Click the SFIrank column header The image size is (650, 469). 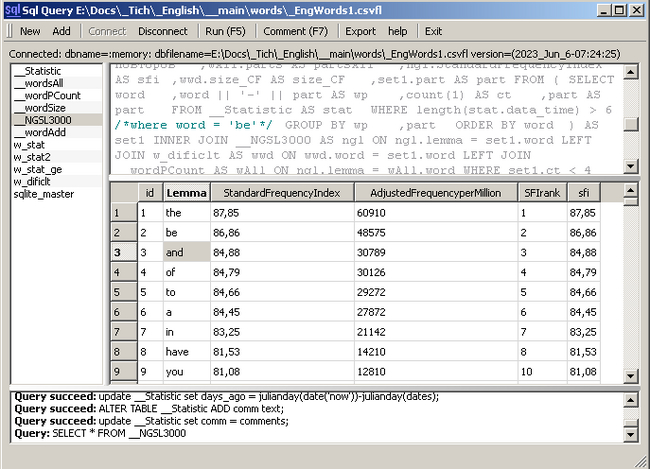[x=542, y=192]
